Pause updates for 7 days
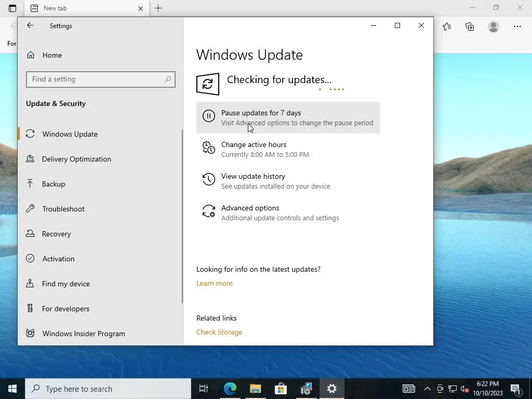Image resolution: width=532 pixels, height=399 pixels. pos(288,118)
